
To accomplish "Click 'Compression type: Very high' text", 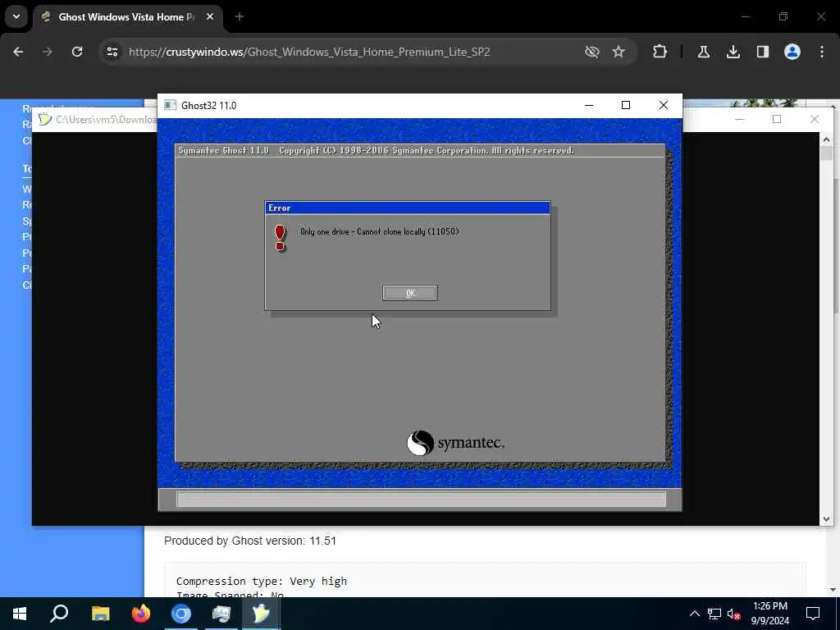I will pyautogui.click(x=262, y=582).
